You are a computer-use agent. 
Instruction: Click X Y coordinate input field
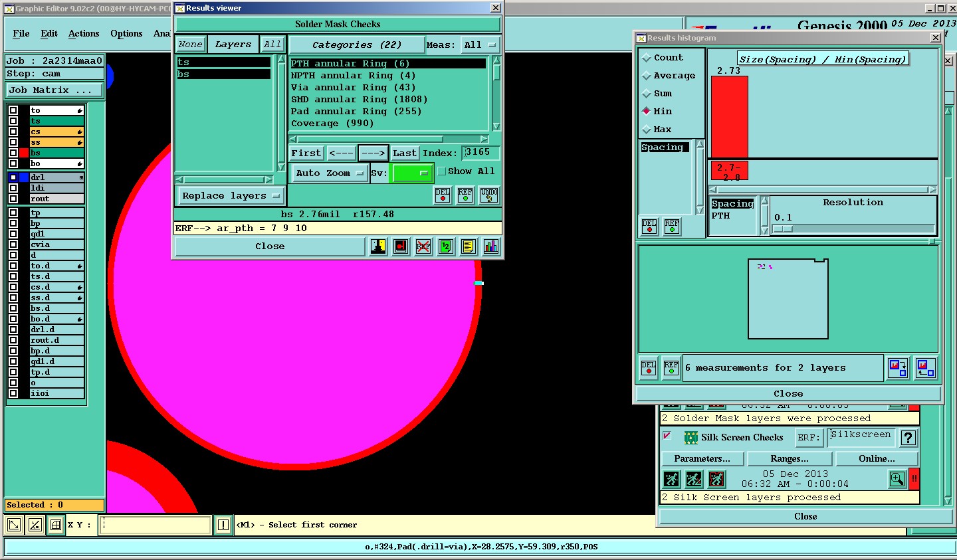(x=156, y=525)
